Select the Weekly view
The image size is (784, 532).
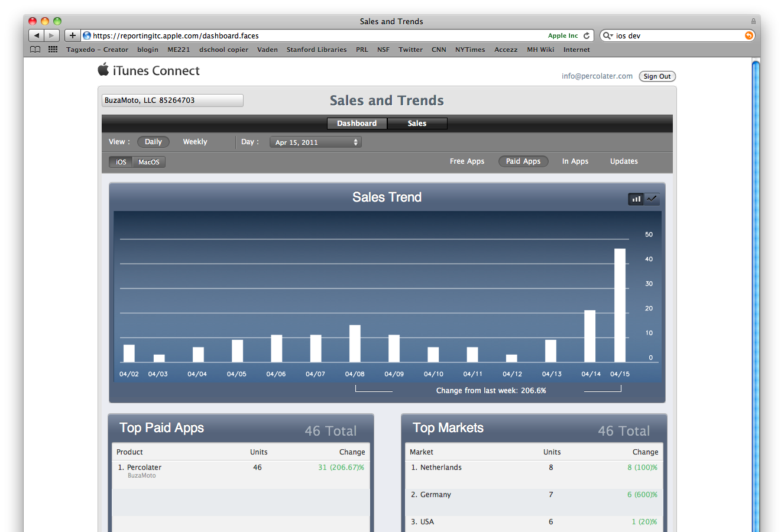(x=195, y=142)
